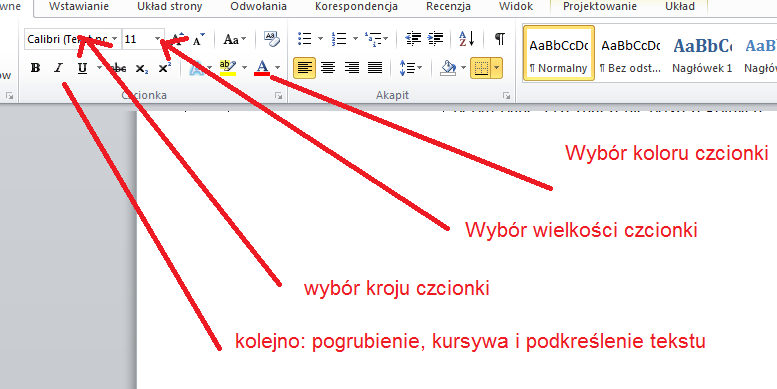Increase paragraph indent
Viewport: 777px width, 389px height.
[x=436, y=39]
